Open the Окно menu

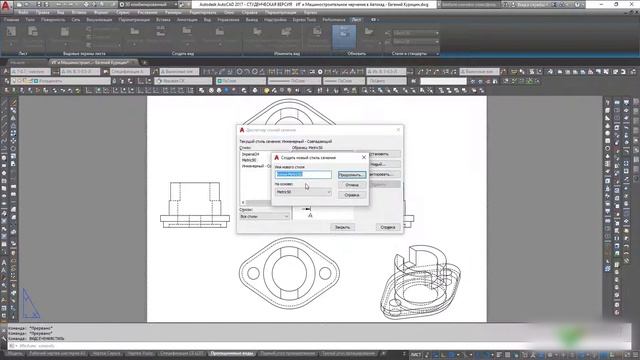pos(229,12)
